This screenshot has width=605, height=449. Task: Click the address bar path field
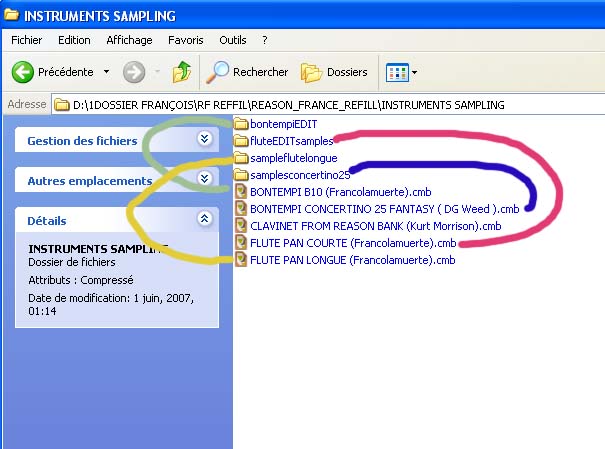[328, 105]
